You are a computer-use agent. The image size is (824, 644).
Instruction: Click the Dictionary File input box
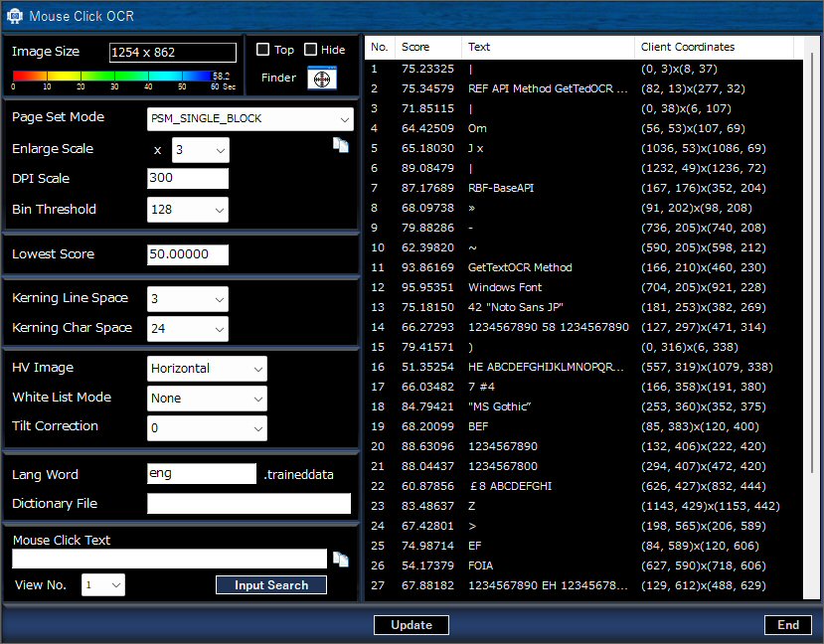click(x=248, y=504)
